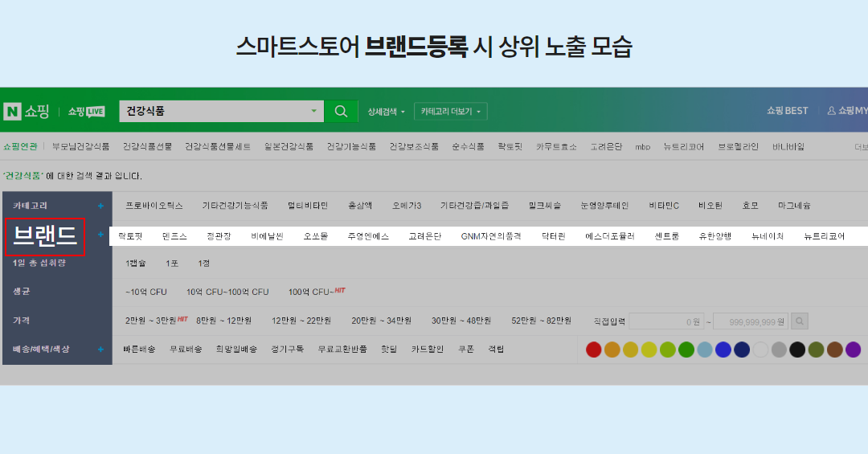Click related search 일본건강식품
Screen dimensions: 868x454
point(289,147)
